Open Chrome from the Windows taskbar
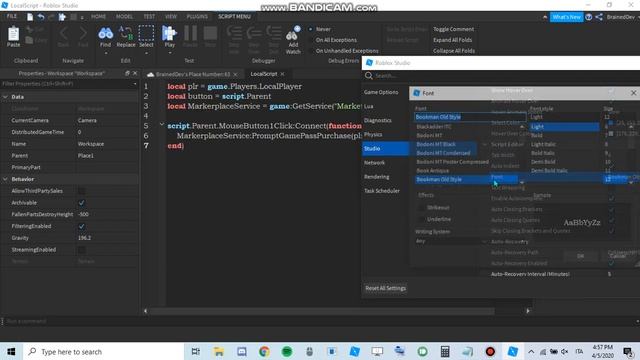 pos(264,351)
